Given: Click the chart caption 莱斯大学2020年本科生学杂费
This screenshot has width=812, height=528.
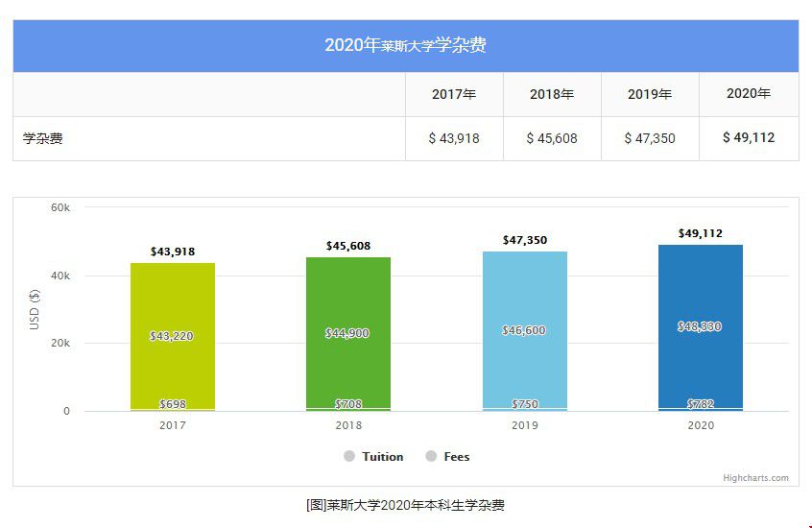Looking at the screenshot, I should coord(405,505).
